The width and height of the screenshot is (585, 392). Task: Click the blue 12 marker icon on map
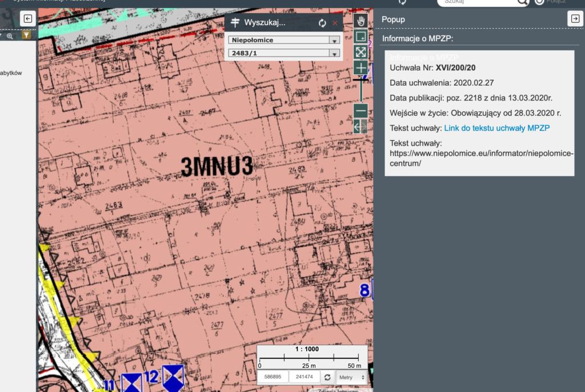coord(173,378)
